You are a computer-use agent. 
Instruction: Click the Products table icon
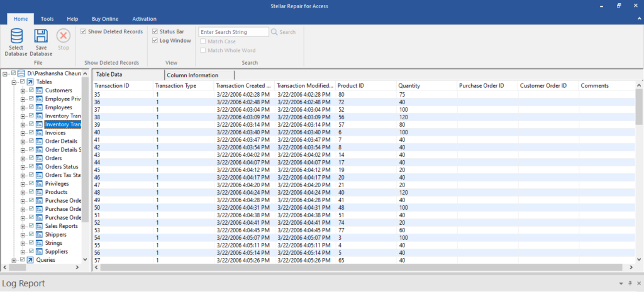pyautogui.click(x=39, y=192)
